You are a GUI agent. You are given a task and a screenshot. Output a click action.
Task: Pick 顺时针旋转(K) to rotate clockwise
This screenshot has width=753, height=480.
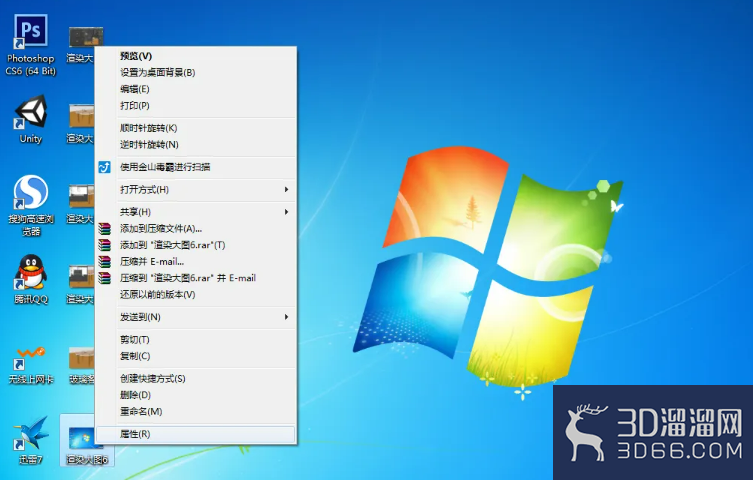click(196, 128)
